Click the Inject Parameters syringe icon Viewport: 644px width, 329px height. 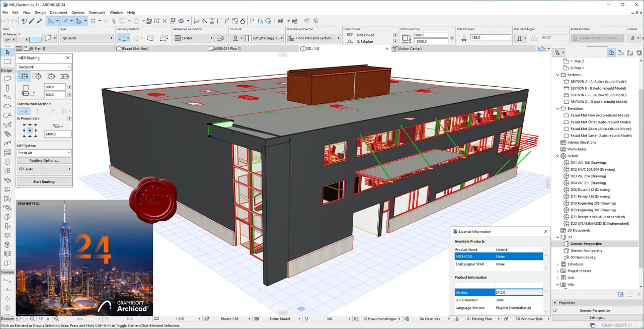pyautogui.click(x=39, y=21)
